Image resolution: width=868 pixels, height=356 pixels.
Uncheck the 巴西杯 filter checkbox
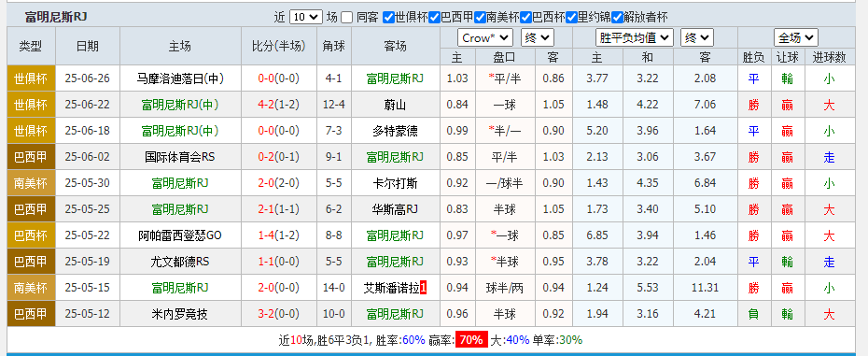pos(525,17)
